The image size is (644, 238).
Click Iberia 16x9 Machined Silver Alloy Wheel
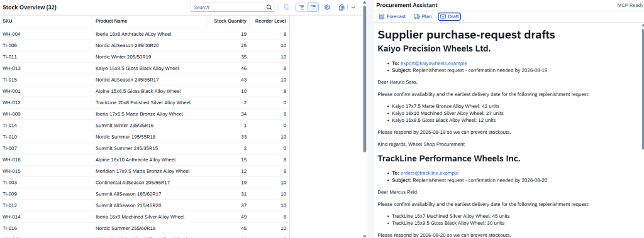tap(140, 217)
